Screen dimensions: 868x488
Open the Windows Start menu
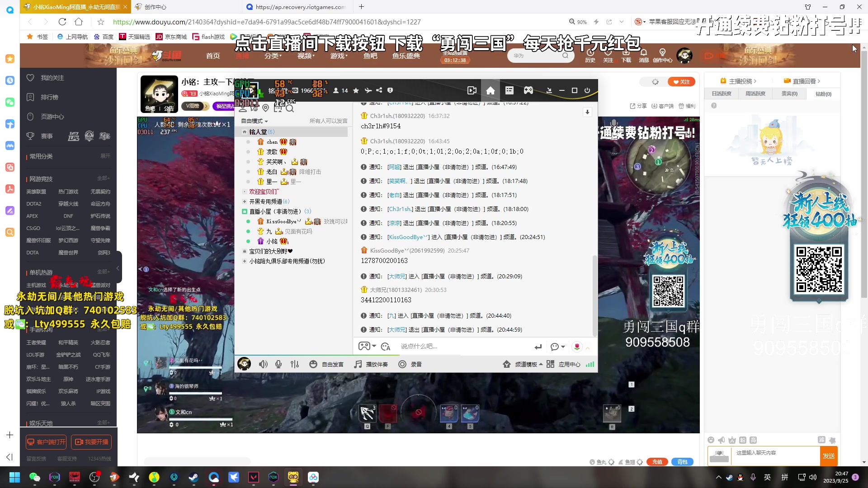point(14,477)
